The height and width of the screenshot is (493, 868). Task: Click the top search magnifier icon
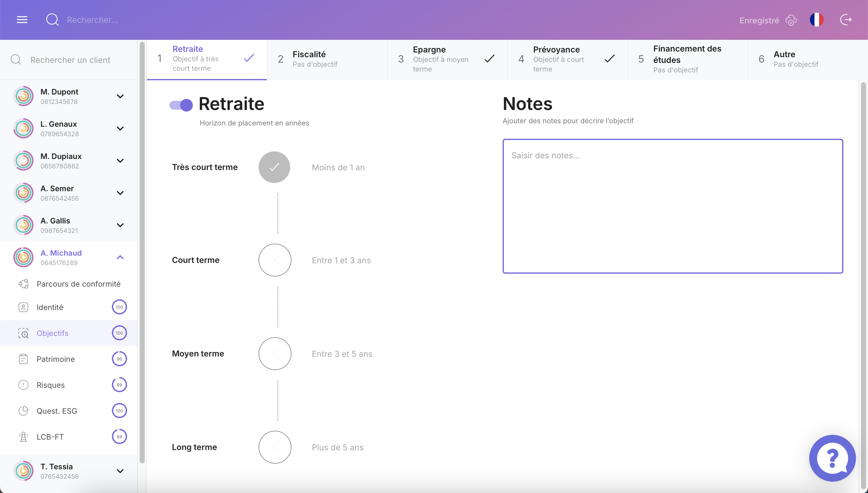[x=52, y=20]
